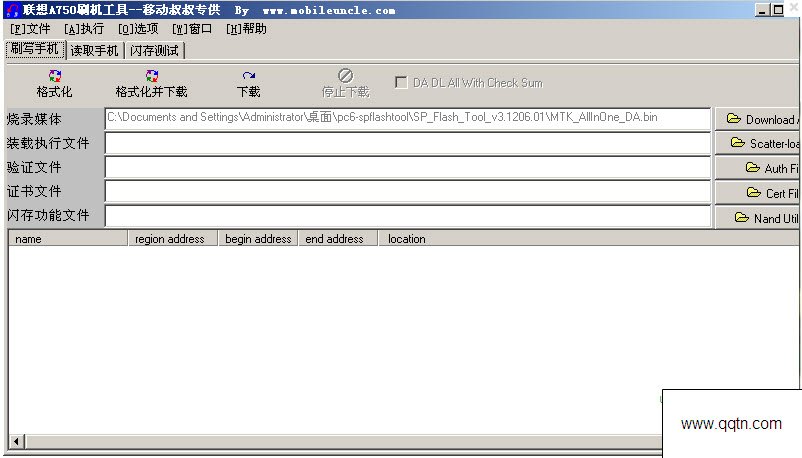The height and width of the screenshot is (458, 802).
Task: Open Scatter-loading file folder button
Action: coord(758,144)
